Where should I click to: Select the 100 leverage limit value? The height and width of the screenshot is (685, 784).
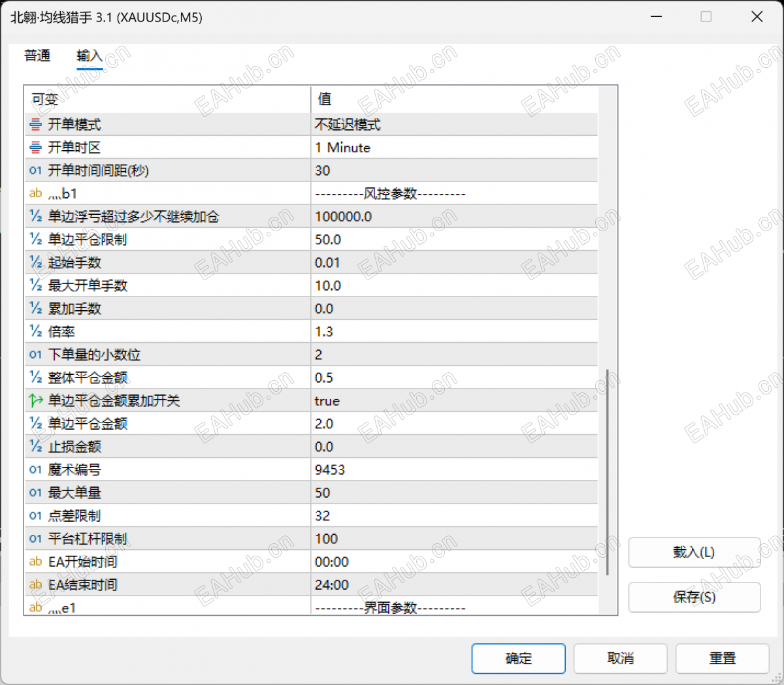[454, 539]
